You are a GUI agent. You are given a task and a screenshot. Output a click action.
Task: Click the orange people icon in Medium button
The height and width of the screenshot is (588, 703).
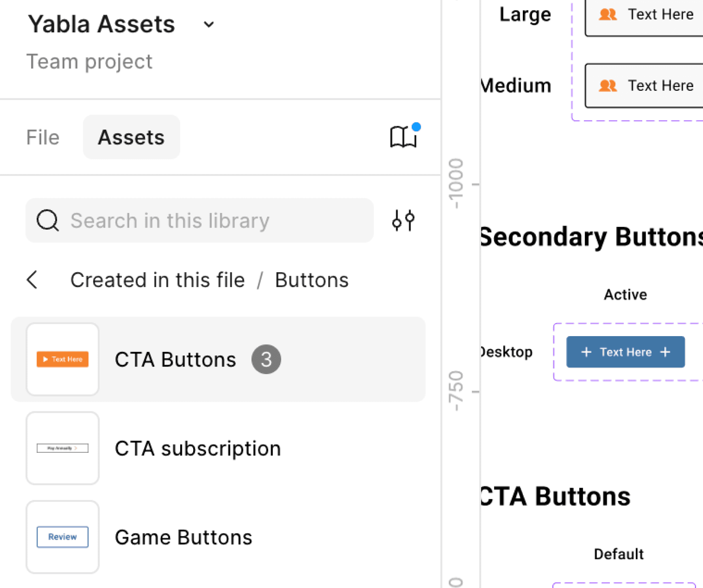tap(608, 86)
